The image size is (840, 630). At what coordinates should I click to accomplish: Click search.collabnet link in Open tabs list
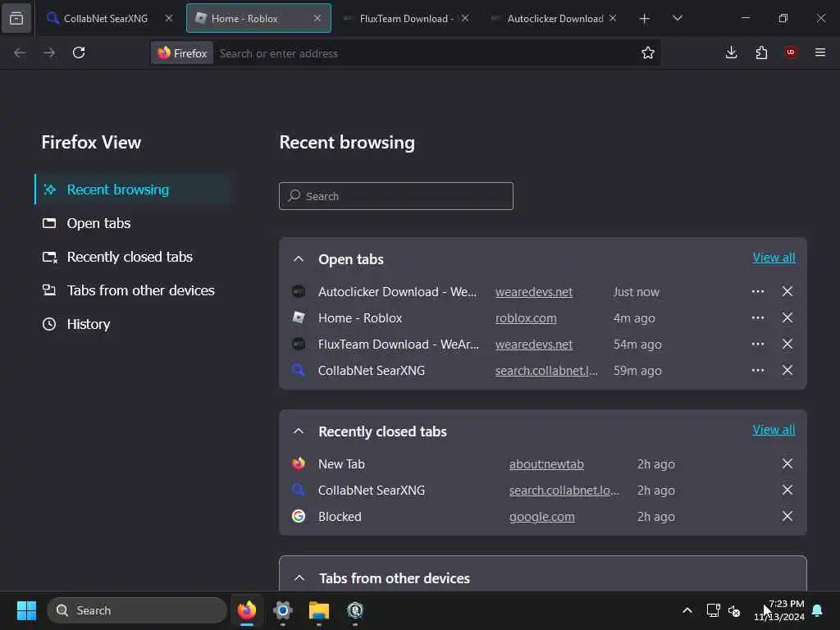coord(546,371)
